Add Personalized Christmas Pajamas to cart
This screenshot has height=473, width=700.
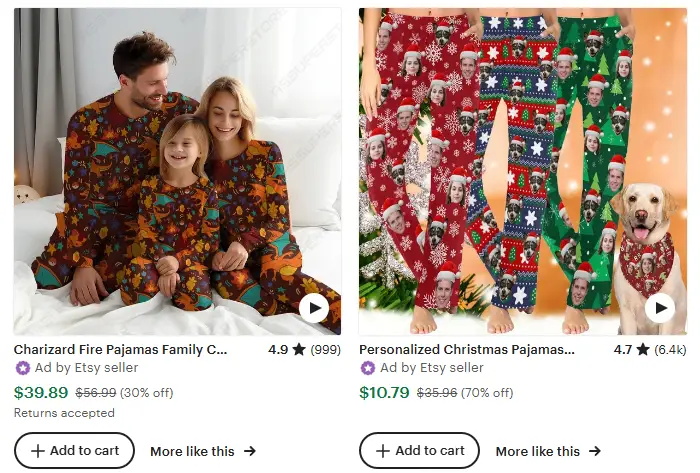tap(420, 451)
